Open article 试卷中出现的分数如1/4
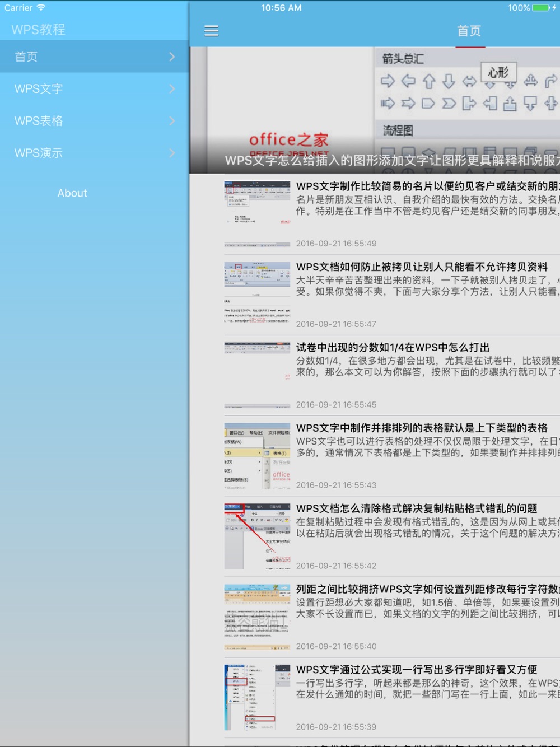The height and width of the screenshot is (747, 560). click(x=393, y=347)
